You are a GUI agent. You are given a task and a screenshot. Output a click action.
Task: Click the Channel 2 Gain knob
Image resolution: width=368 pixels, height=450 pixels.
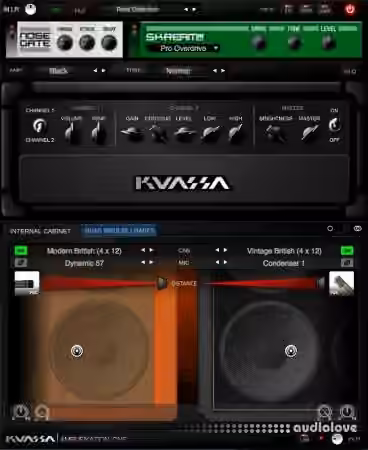coord(132,133)
